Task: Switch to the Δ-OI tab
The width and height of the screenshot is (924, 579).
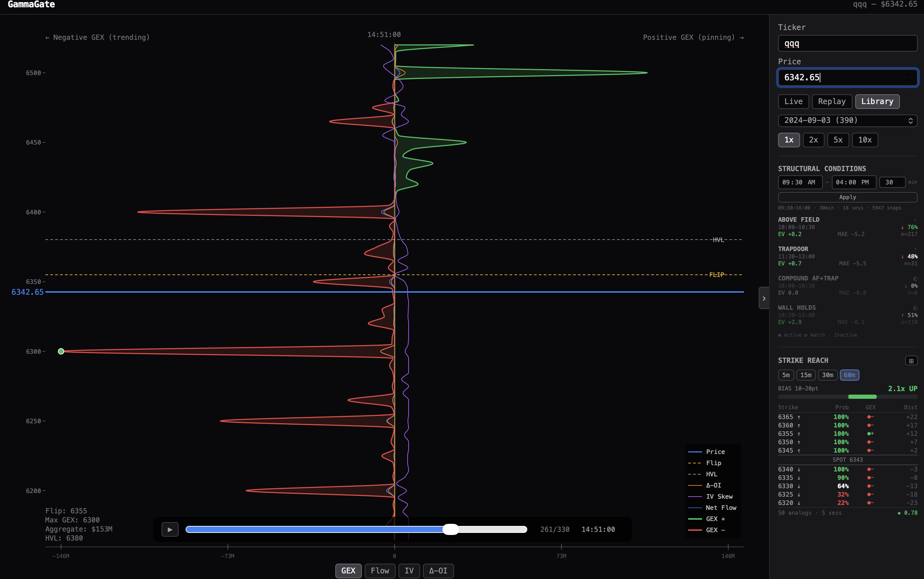Action: 437,571
